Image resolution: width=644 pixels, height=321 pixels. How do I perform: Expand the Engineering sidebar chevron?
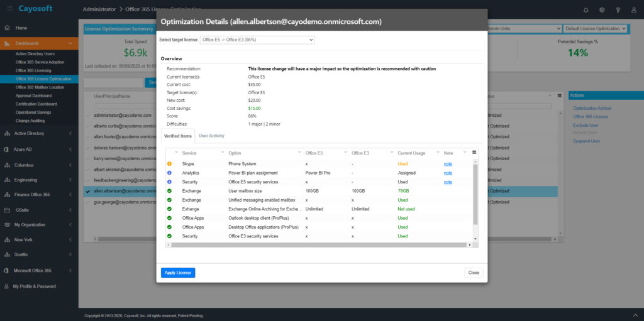click(x=70, y=180)
